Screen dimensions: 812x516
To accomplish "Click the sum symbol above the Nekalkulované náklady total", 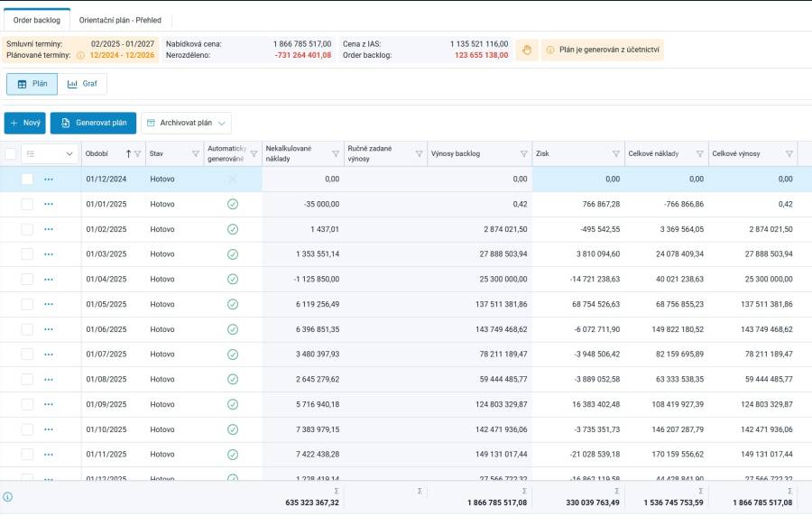I will (x=337, y=491).
